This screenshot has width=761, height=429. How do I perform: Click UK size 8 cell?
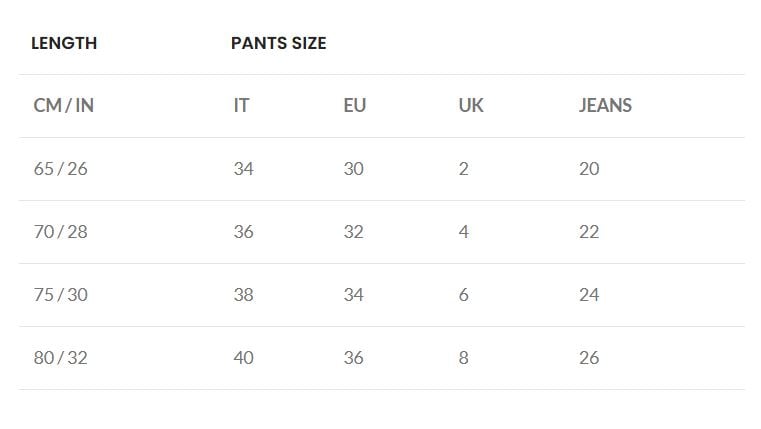463,358
